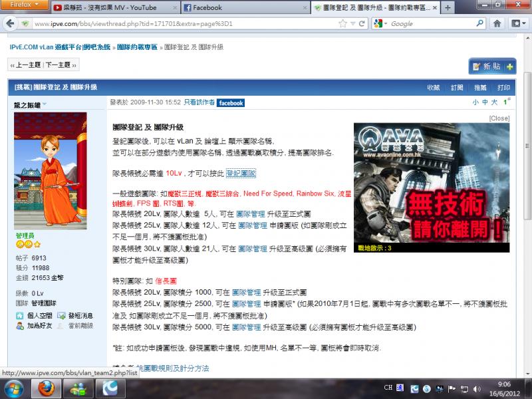This screenshot has width=532, height=399.
Task: Click 團隊管理 link in the 積分 5000 line
Action: 246,327
